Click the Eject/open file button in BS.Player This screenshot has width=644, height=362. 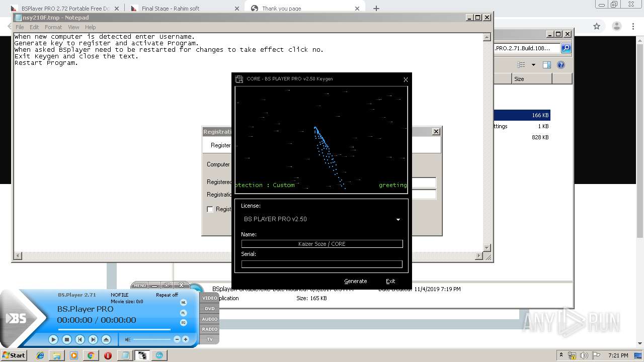tap(106, 339)
